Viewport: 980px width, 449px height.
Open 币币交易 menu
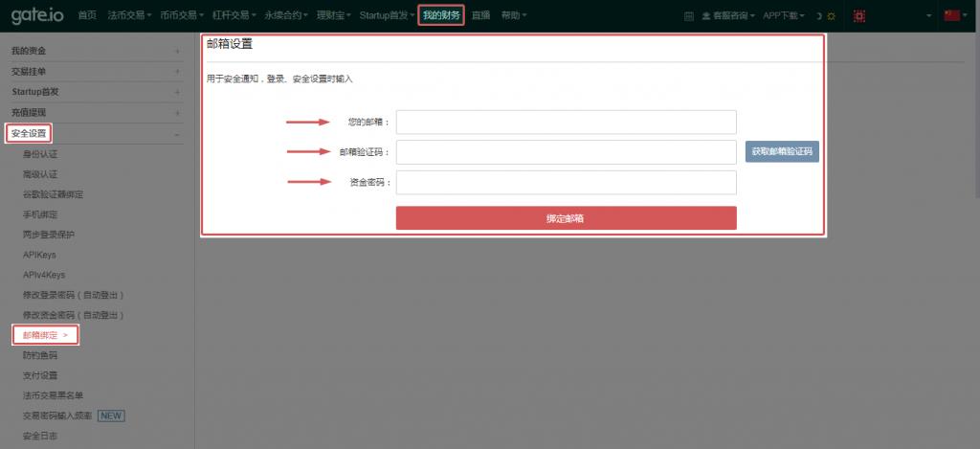pyautogui.click(x=182, y=15)
